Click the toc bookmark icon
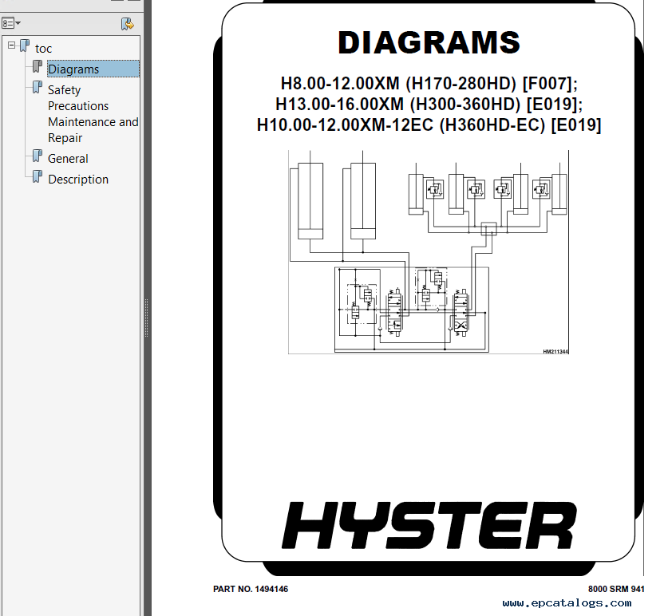 tap(25, 45)
